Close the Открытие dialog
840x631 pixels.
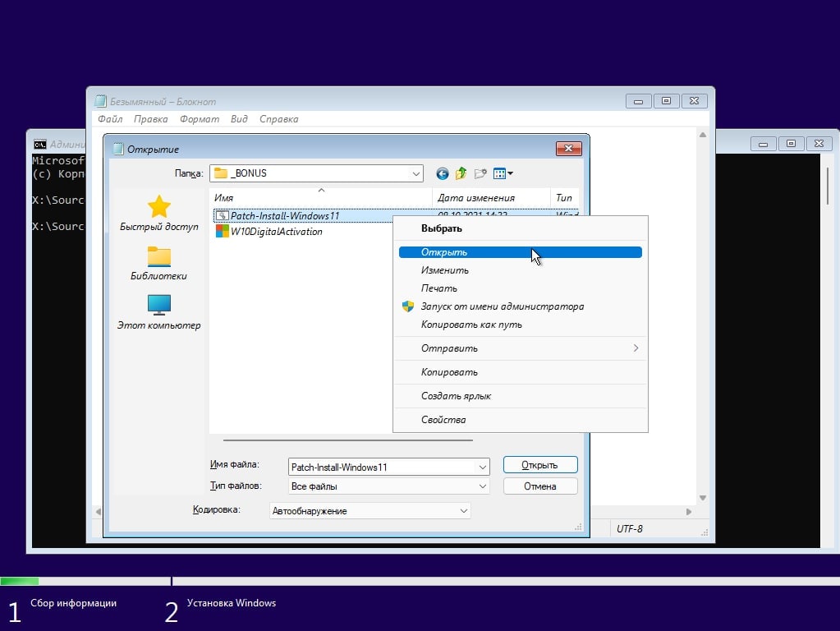[x=569, y=149]
